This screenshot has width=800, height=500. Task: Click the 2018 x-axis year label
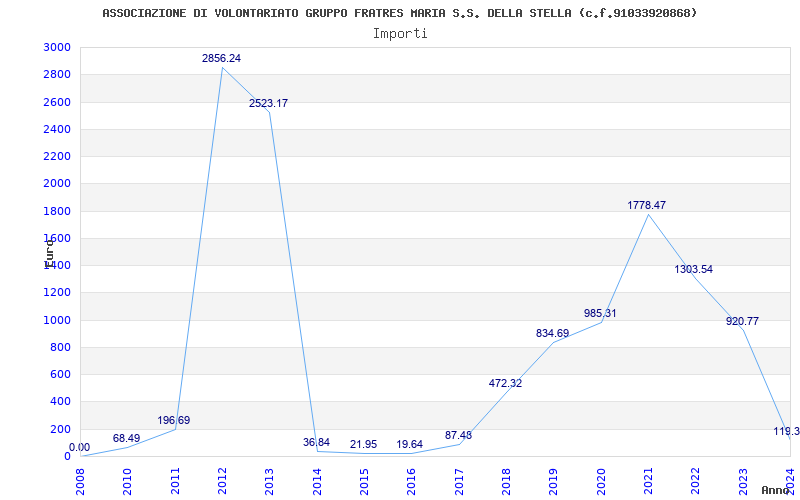click(507, 481)
